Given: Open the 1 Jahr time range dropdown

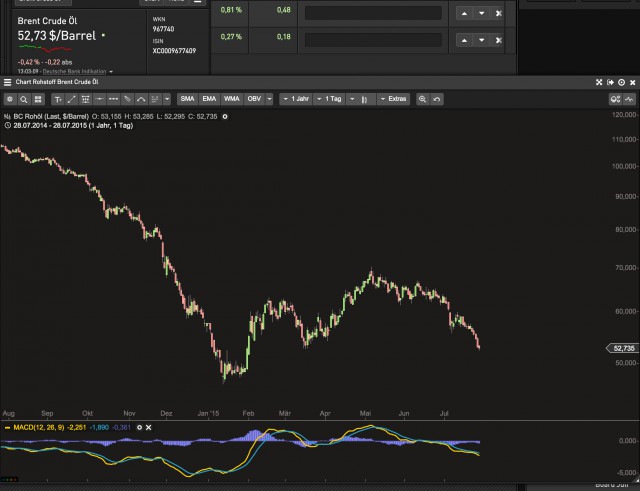Looking at the screenshot, I should click(x=296, y=99).
